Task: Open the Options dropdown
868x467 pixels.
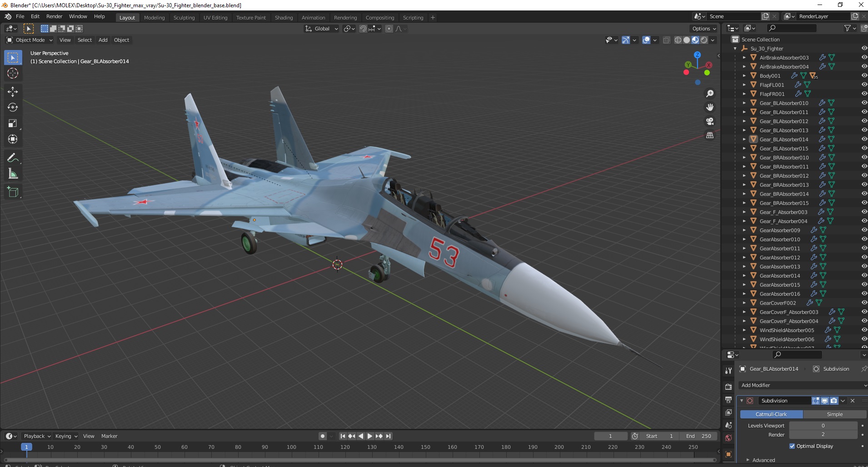Action: point(703,29)
